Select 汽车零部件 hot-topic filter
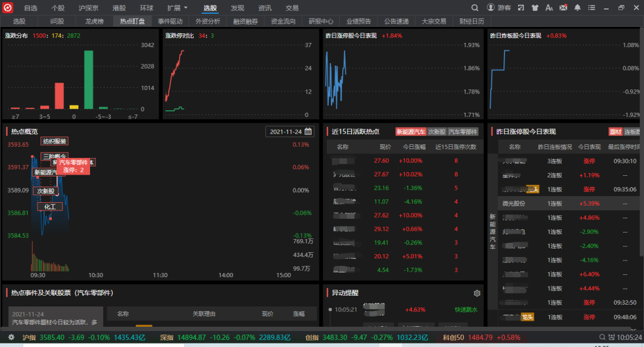The height and width of the screenshot is (347, 644). pyautogui.click(x=463, y=132)
